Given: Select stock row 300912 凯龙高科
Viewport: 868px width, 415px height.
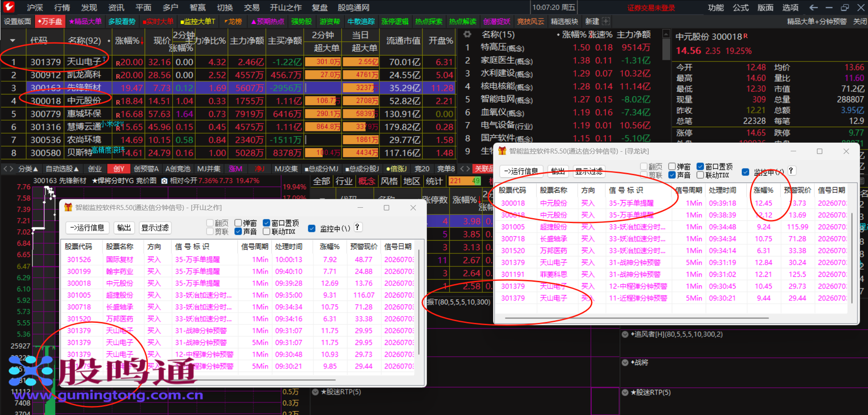Looking at the screenshot, I should 228,75.
